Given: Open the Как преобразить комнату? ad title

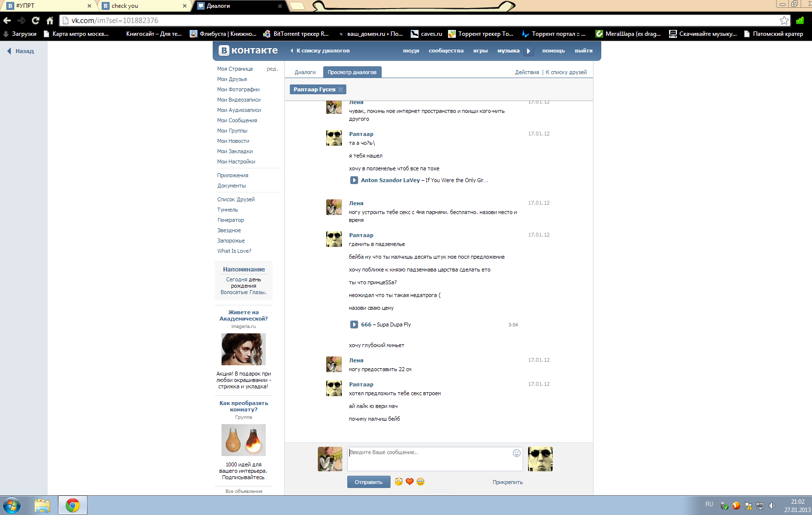Looking at the screenshot, I should click(x=244, y=406).
